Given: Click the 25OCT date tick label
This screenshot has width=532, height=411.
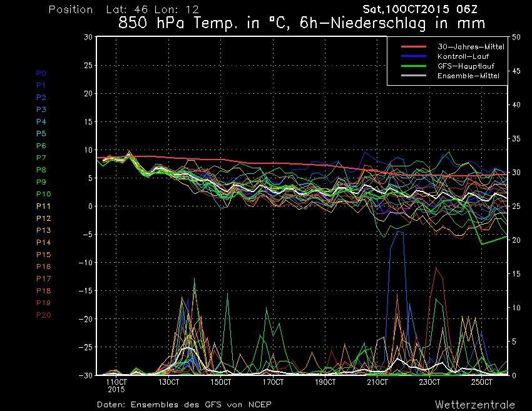Looking at the screenshot, I should point(481,382).
